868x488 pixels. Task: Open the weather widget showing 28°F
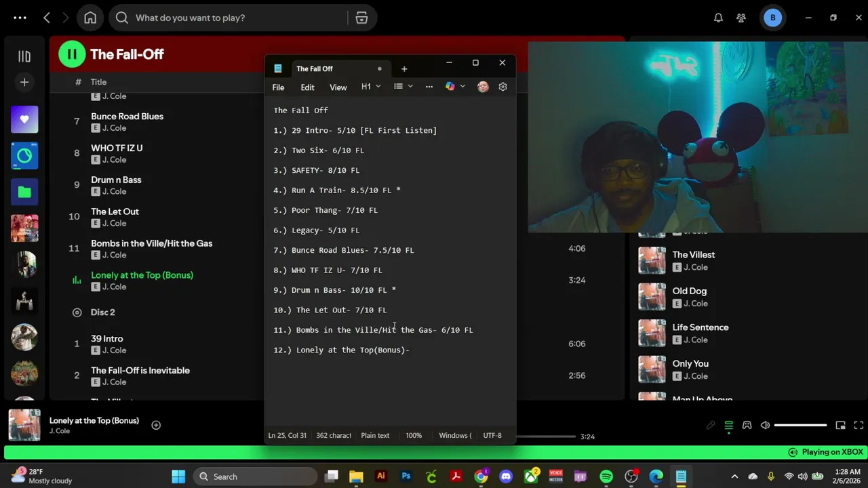pos(42,476)
